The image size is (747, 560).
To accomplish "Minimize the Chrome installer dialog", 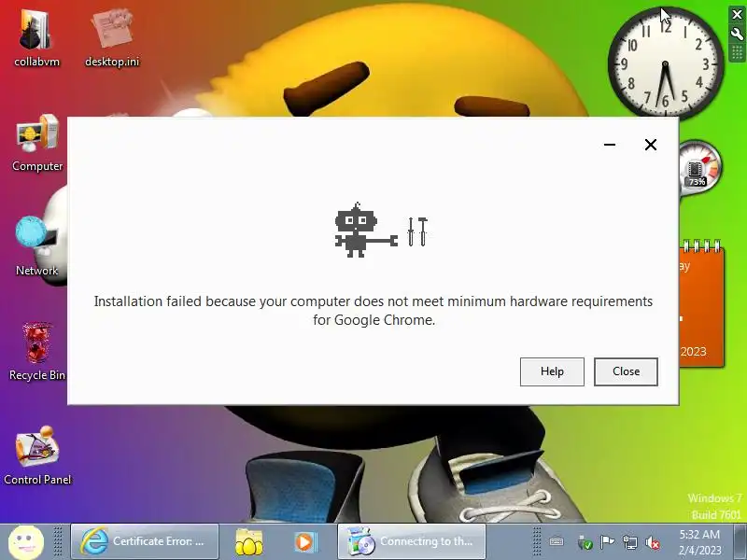I will pos(610,145).
